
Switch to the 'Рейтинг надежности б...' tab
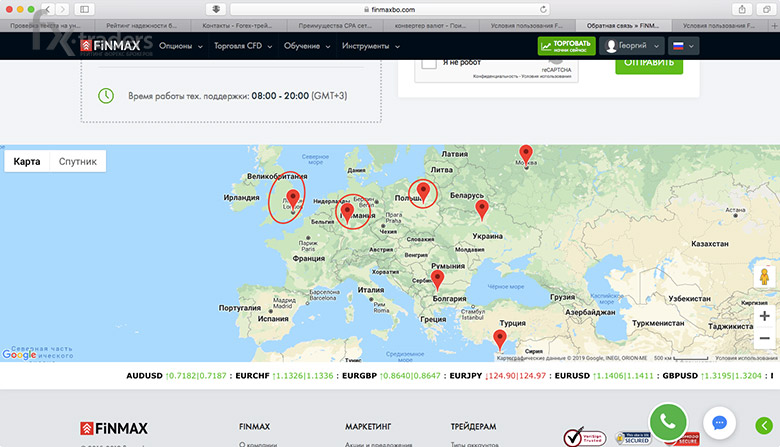(x=143, y=25)
